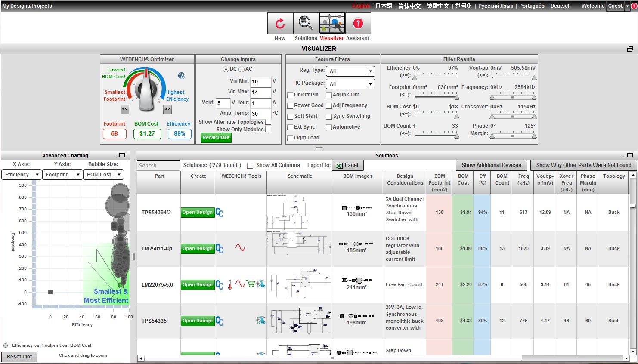Switch language to Português
638x364 pixels.
532,6
